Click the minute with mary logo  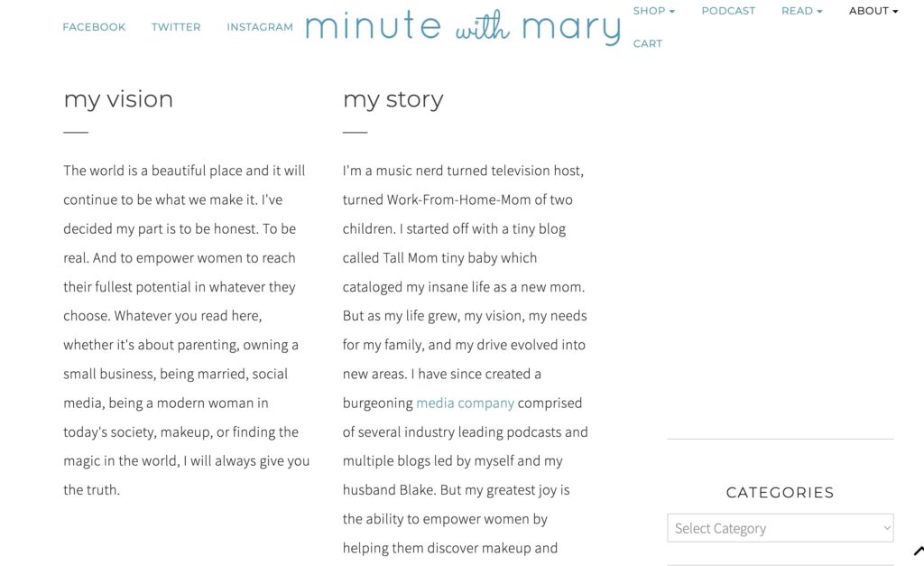[x=463, y=27]
